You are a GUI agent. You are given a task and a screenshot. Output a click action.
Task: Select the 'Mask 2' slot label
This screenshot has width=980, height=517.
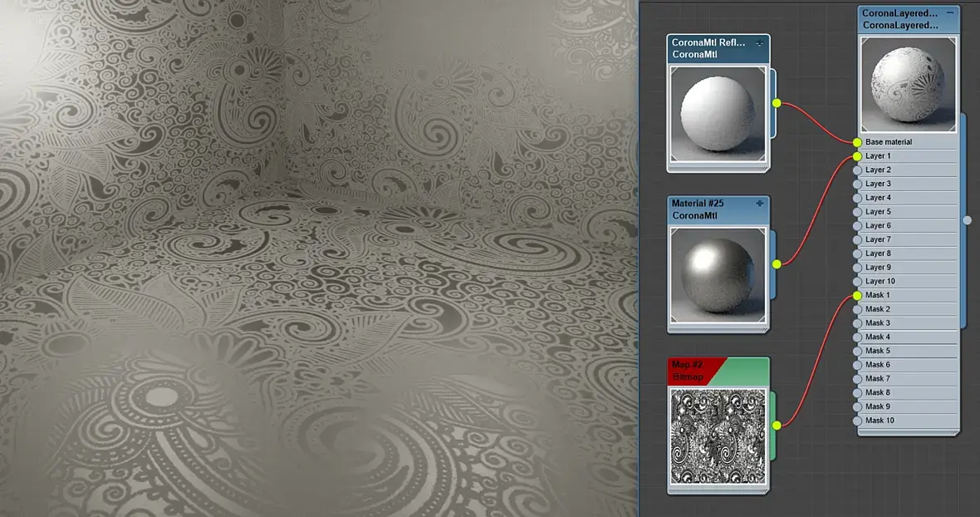pyautogui.click(x=878, y=309)
